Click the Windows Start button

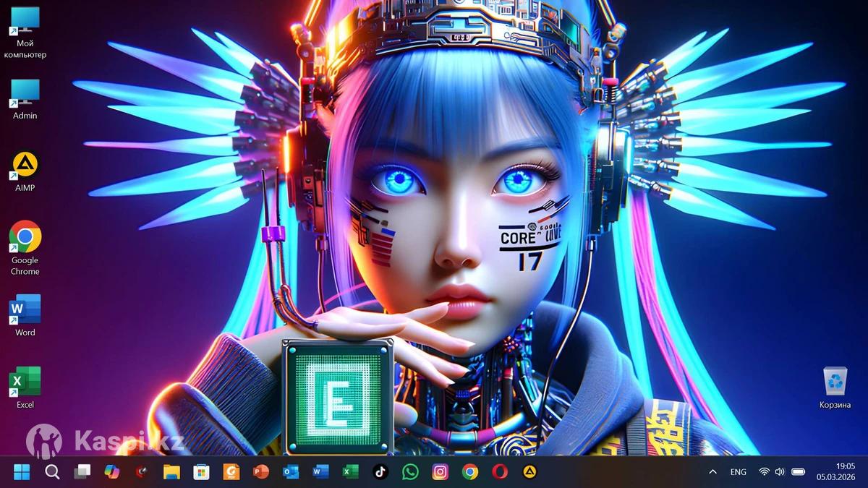(22, 472)
